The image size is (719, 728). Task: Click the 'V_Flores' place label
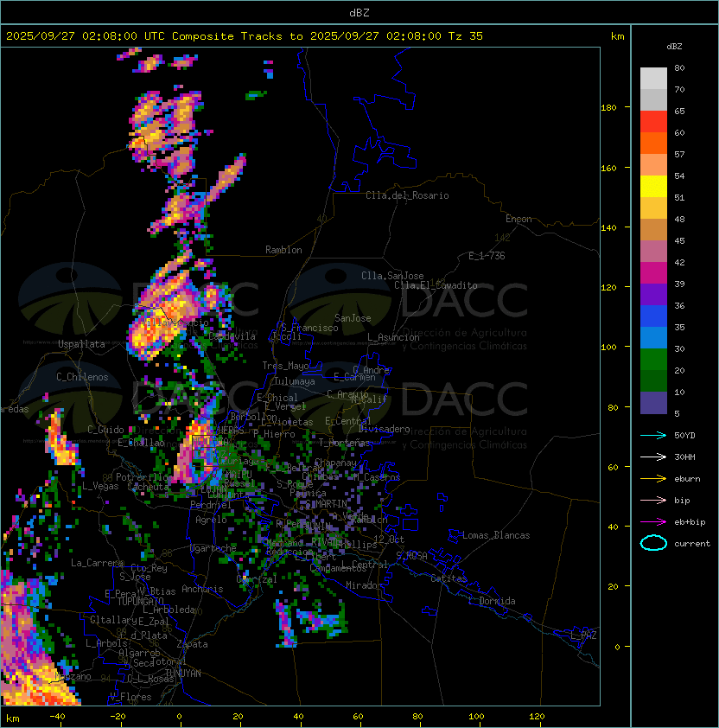click(130, 697)
